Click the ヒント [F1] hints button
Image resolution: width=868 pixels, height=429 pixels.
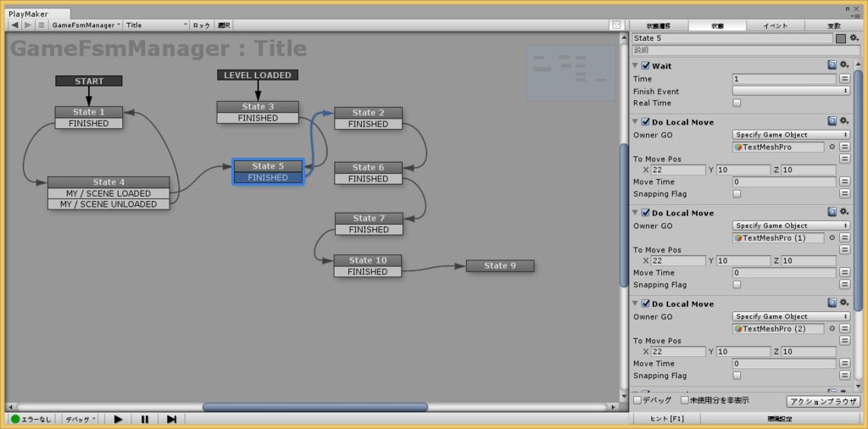pyautogui.click(x=667, y=419)
